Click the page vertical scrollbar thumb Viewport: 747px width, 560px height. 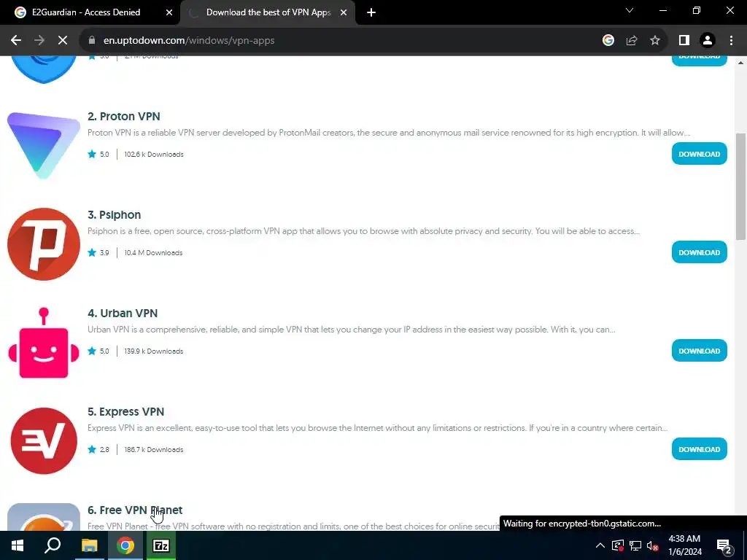pyautogui.click(x=740, y=186)
